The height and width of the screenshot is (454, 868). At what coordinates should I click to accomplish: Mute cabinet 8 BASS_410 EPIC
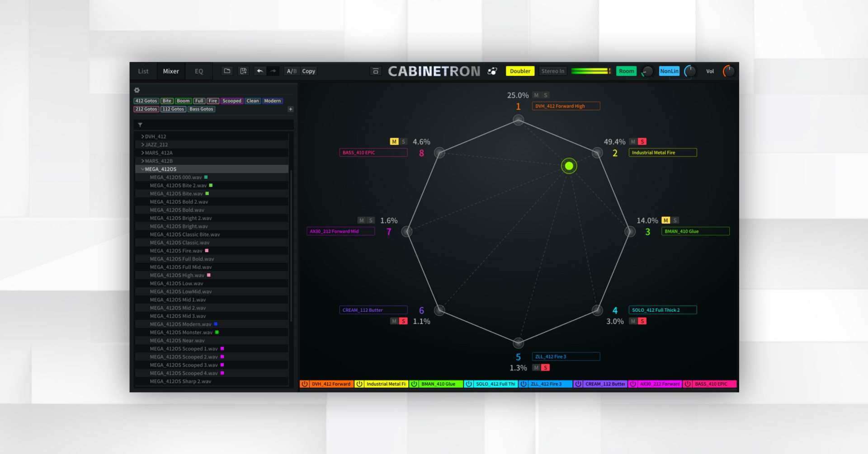394,141
